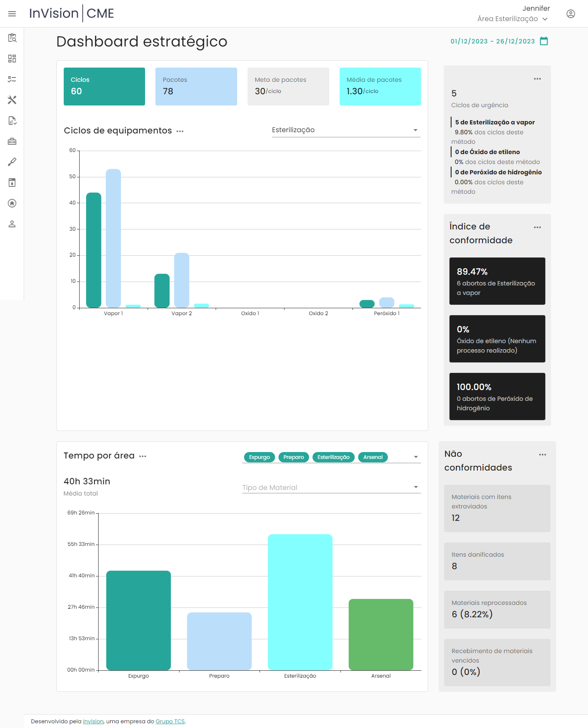The height and width of the screenshot is (728, 588).
Task: Toggle the Esterilização area chip
Action: (333, 457)
